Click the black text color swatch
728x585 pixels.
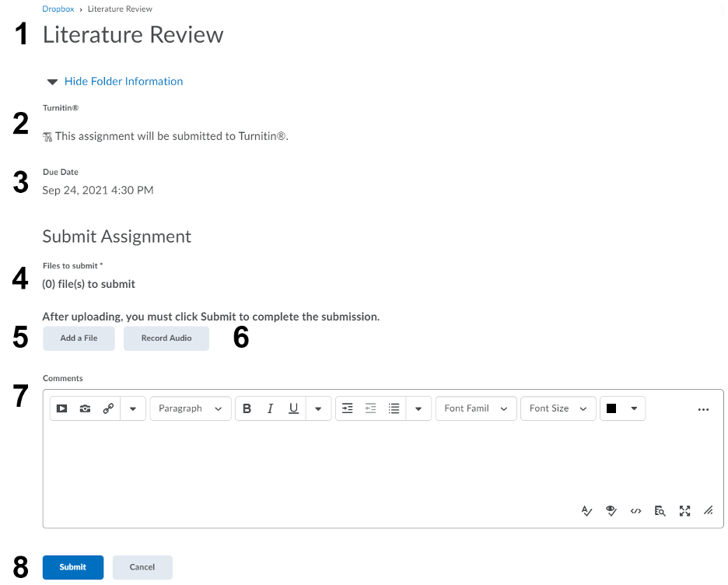[611, 408]
